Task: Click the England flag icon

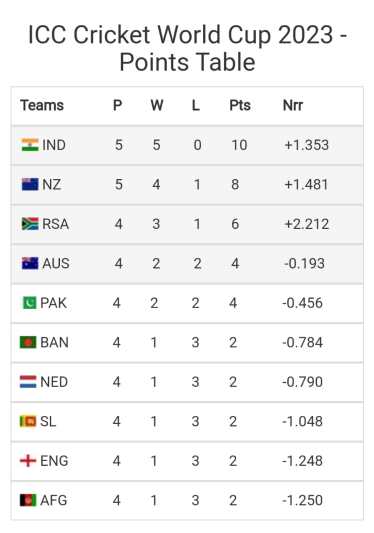Action: [28, 461]
